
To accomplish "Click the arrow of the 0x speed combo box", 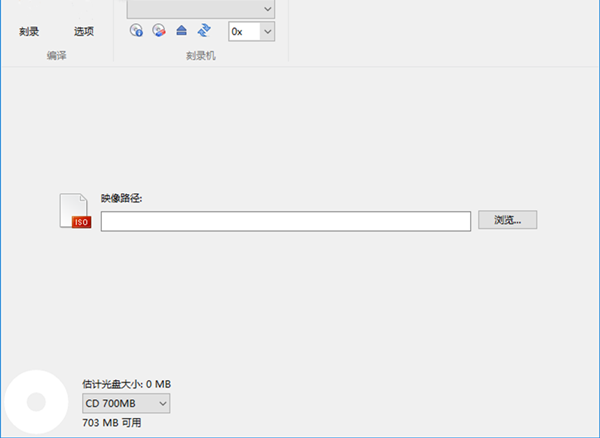I will (x=266, y=32).
